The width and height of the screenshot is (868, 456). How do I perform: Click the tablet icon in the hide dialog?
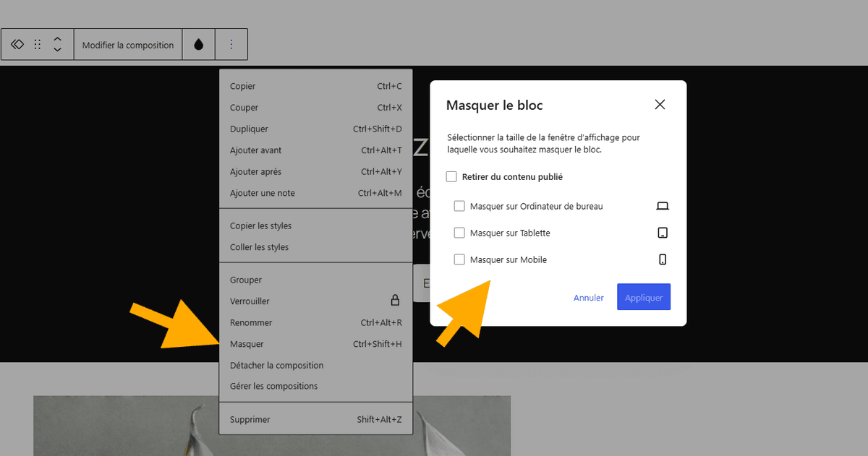point(662,233)
